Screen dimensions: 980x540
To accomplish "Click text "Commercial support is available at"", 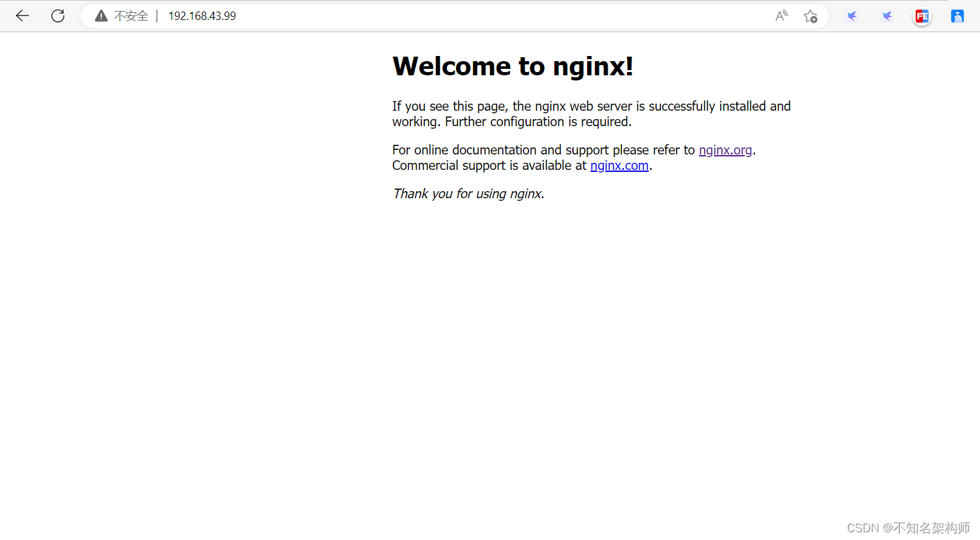I will coord(489,165).
